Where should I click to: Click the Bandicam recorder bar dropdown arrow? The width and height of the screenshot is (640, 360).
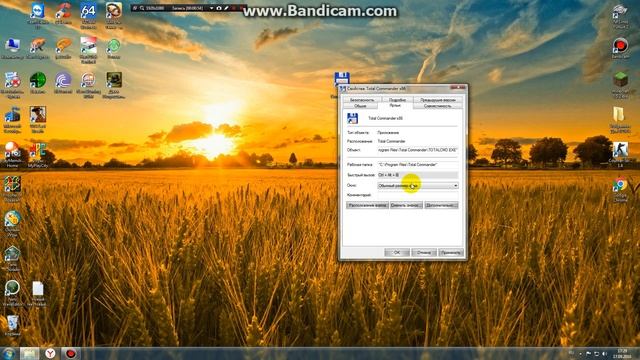click(211, 8)
